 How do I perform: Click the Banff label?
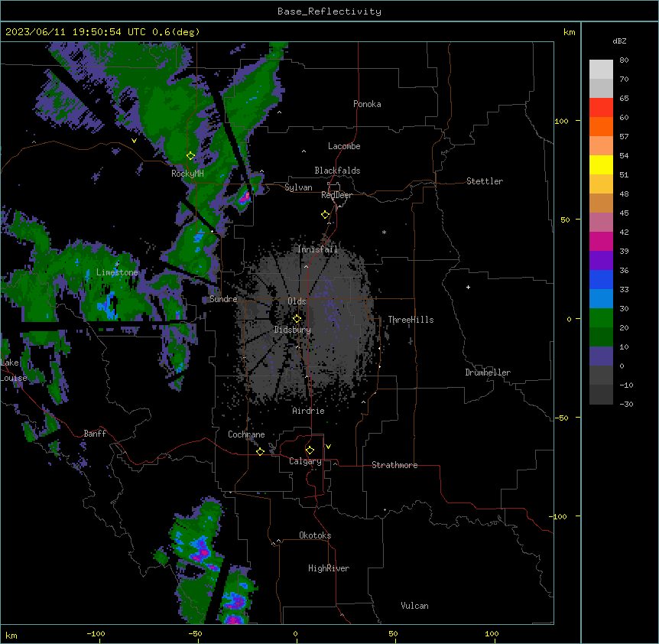95,434
